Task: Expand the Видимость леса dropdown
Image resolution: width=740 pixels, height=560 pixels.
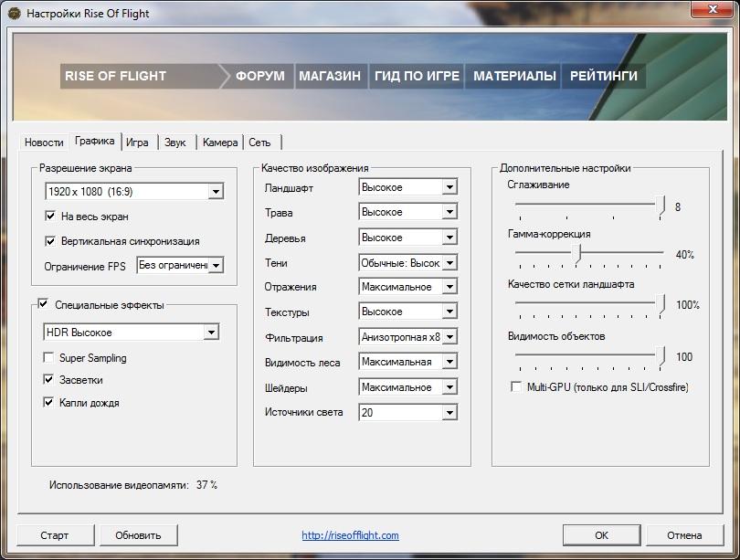Action: click(407, 362)
